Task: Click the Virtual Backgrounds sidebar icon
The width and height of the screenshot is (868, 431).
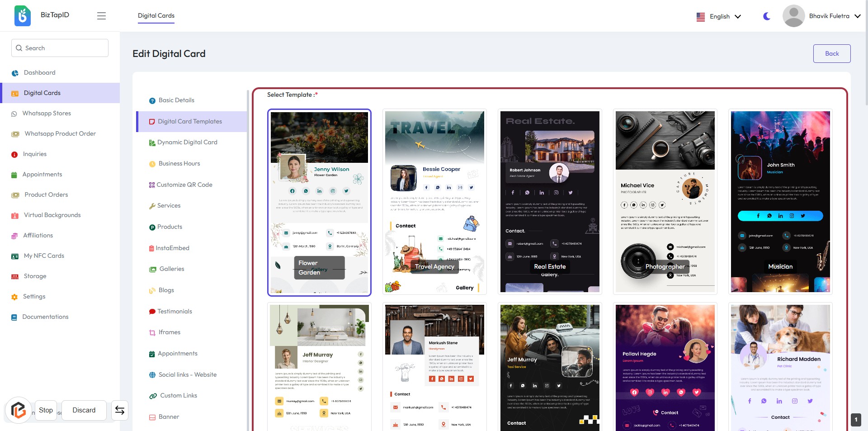Action: [15, 215]
